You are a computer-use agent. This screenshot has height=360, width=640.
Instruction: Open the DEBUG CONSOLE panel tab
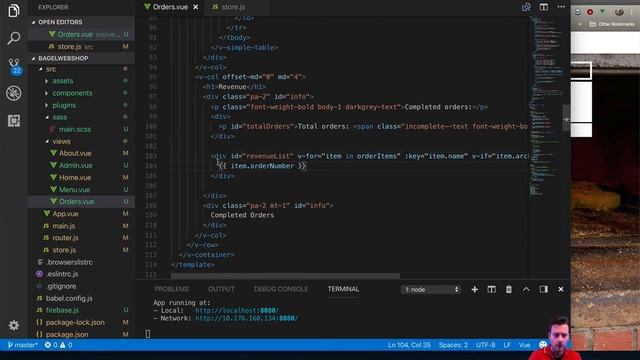pyautogui.click(x=281, y=289)
